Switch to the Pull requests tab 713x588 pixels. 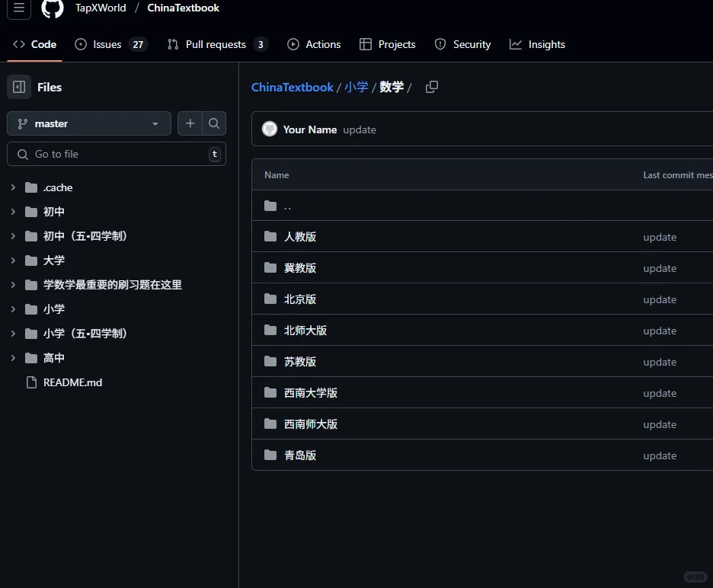[x=218, y=44]
